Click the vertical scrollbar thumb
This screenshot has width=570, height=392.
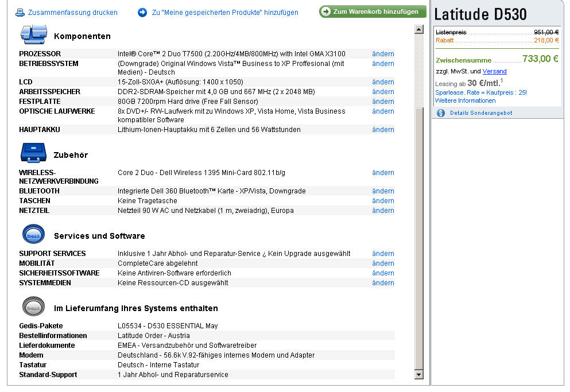(x=419, y=238)
